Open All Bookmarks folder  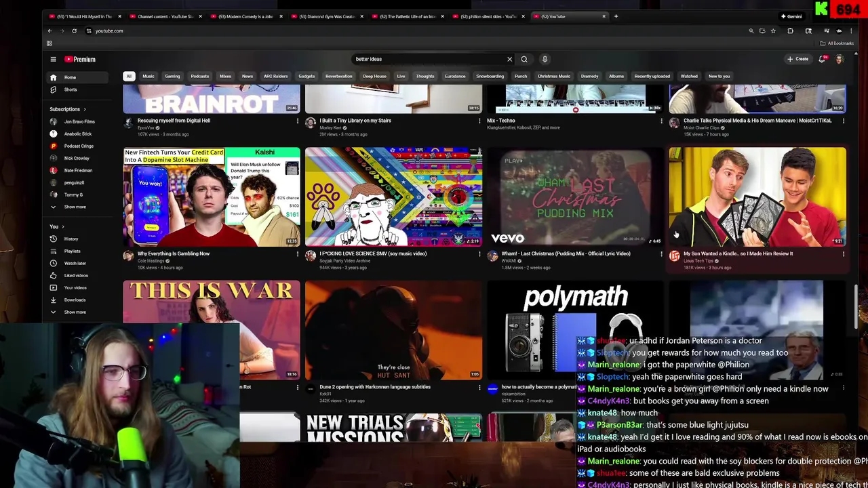(x=837, y=43)
